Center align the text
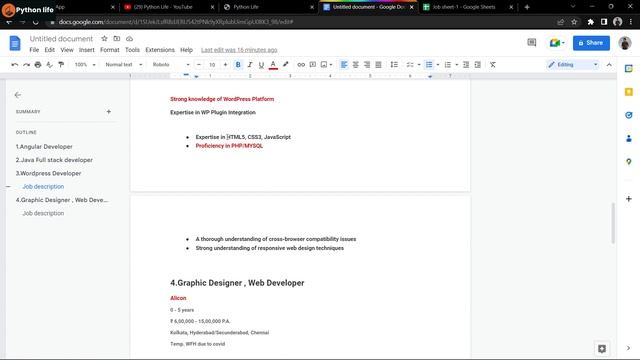This screenshot has width=640, height=360. pos(356,64)
